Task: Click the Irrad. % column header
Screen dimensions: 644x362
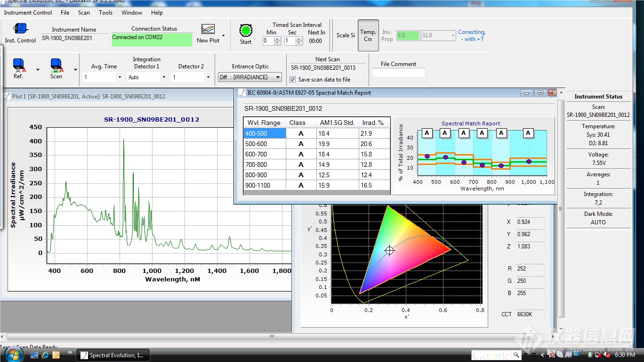Action: click(x=374, y=123)
